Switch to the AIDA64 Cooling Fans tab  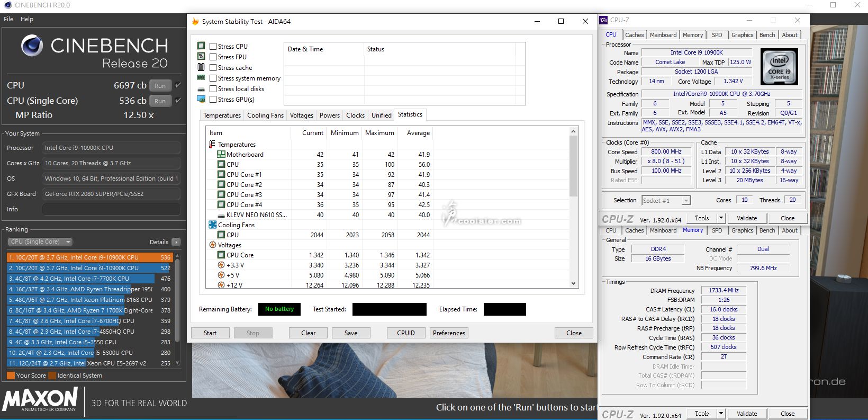[266, 115]
